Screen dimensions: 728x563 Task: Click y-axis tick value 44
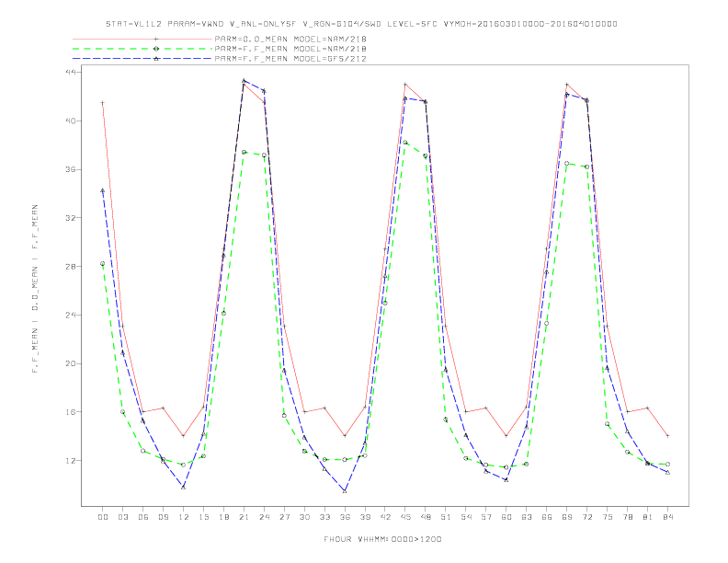(72, 73)
